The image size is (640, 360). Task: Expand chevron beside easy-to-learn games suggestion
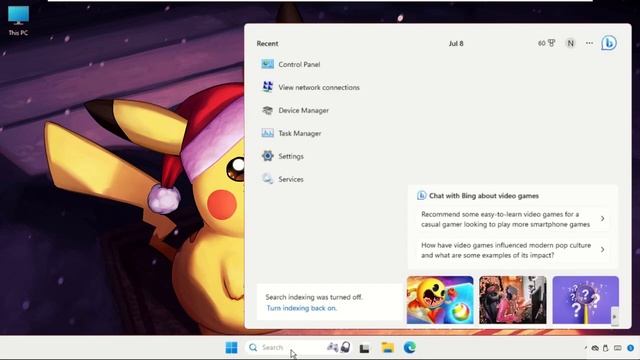coord(602,219)
